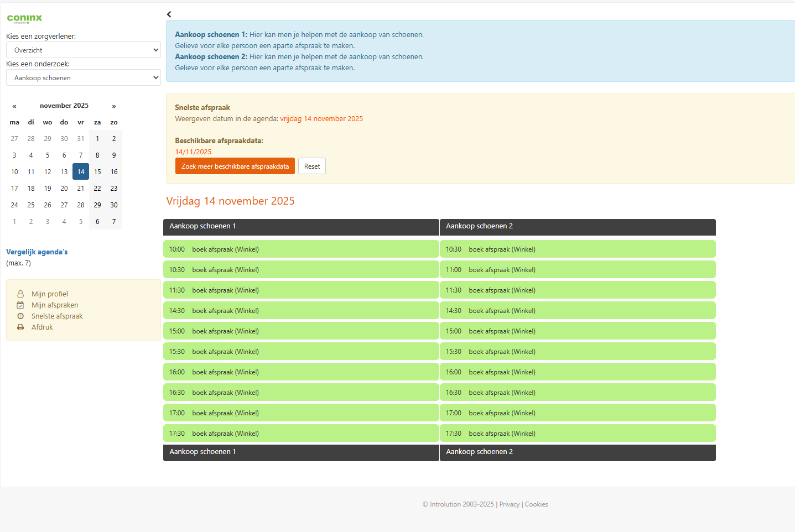Select november 1 in the calendar

pos(97,139)
